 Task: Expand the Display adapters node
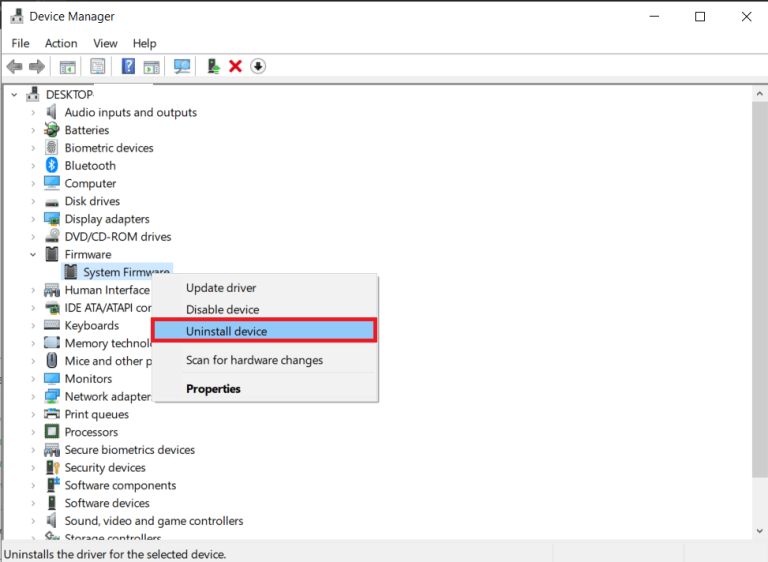point(33,219)
